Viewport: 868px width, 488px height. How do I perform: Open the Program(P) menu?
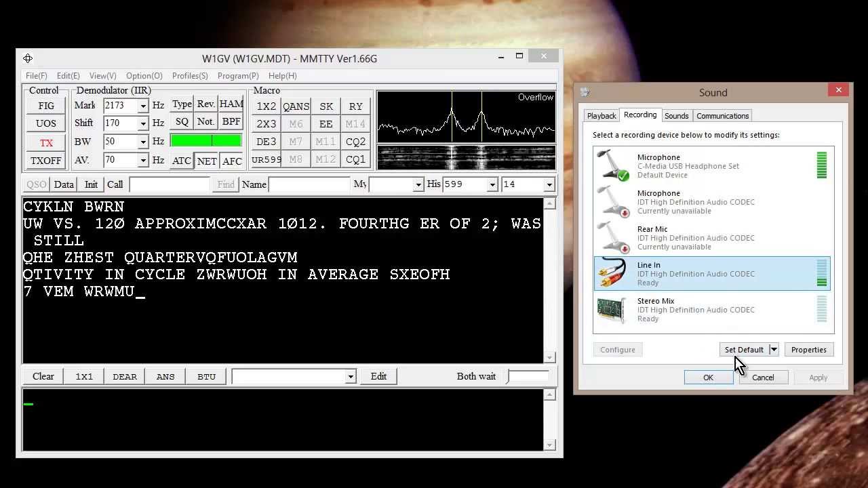(238, 76)
